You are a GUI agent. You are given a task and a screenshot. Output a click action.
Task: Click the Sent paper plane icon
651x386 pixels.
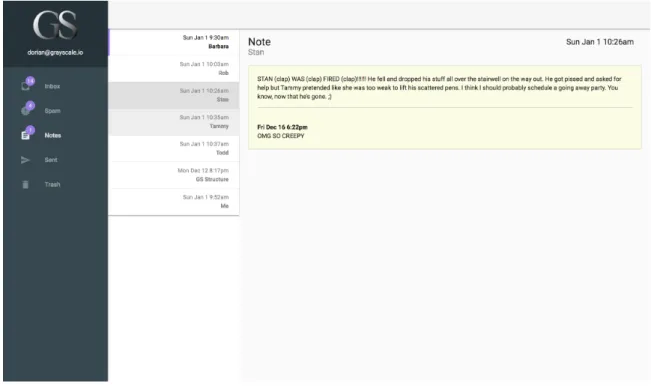25,160
